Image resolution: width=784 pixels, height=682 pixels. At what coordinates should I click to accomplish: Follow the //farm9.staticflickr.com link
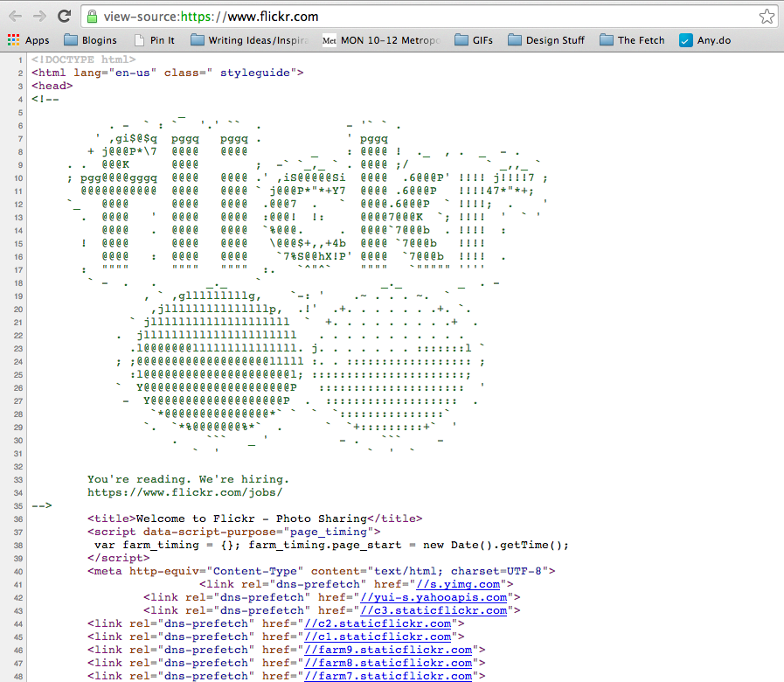[x=388, y=650]
